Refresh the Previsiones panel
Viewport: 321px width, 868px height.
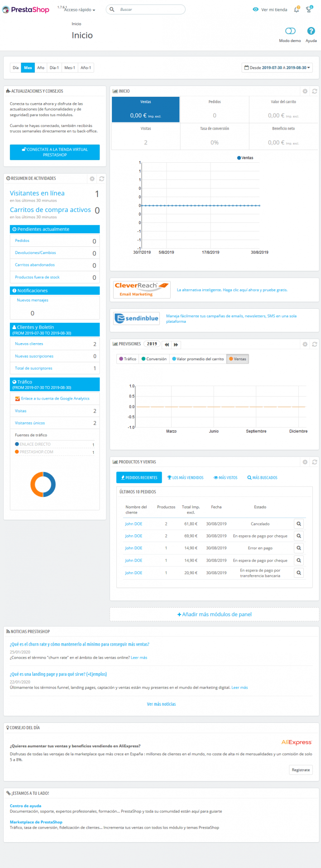tap(314, 344)
